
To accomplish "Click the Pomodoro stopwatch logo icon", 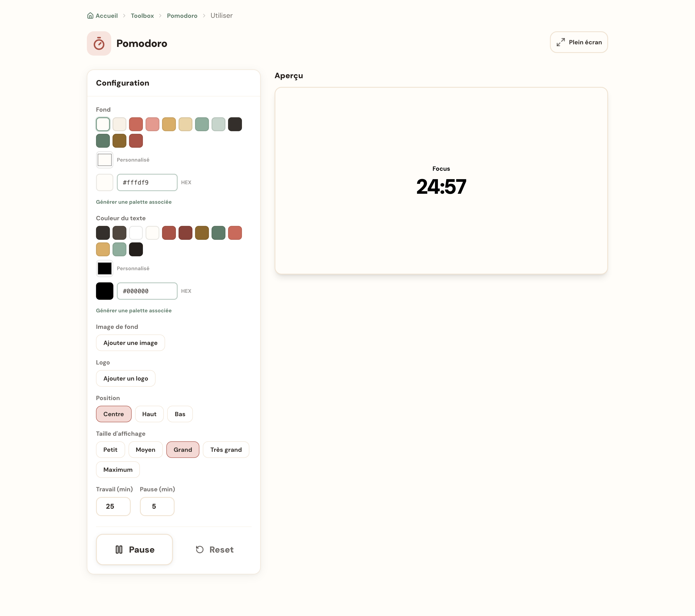I will coord(99,43).
